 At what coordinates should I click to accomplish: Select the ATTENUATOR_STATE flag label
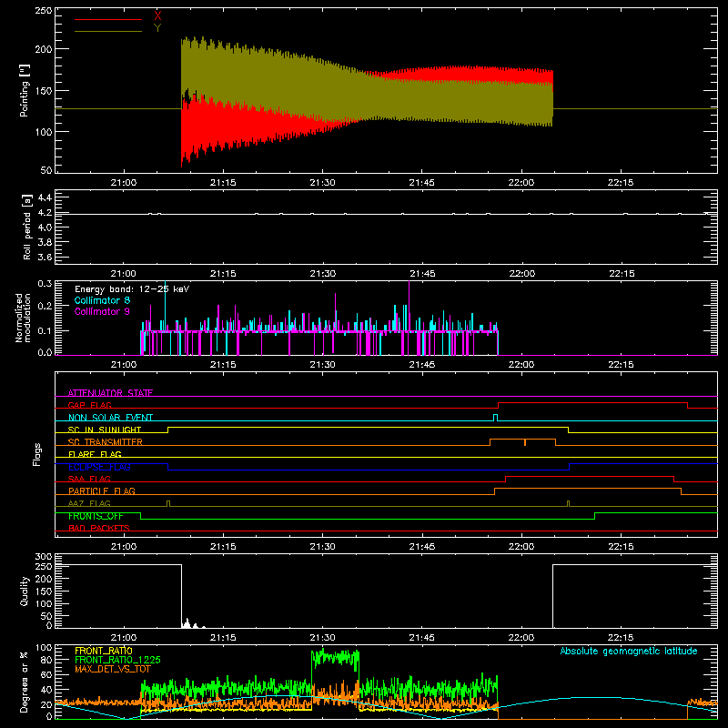pyautogui.click(x=110, y=393)
